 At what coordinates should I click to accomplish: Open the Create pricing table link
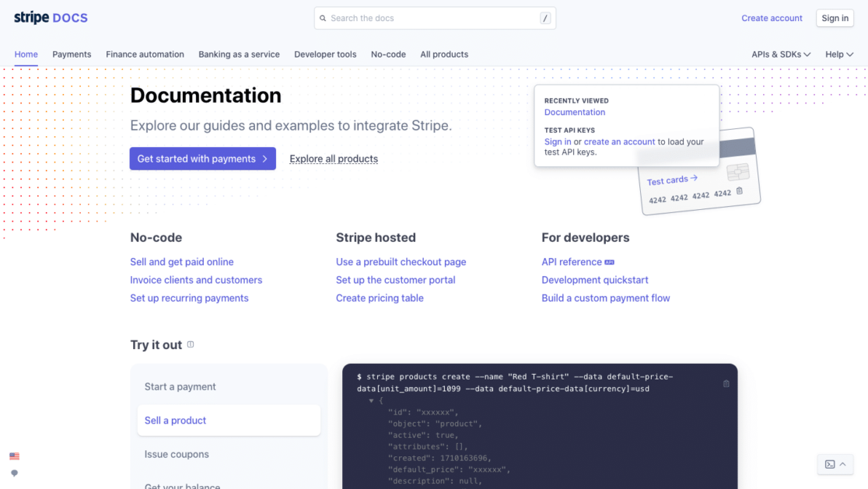[380, 299]
